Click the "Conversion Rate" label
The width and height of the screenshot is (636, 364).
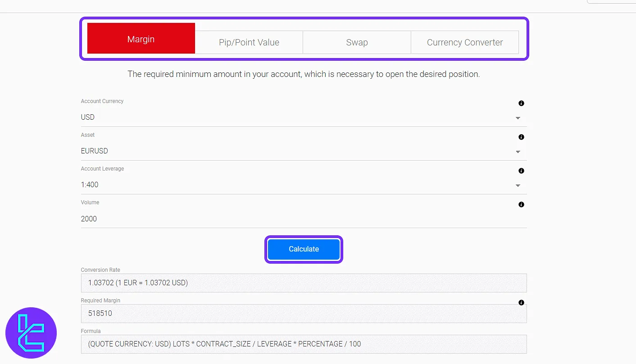pyautogui.click(x=100, y=270)
